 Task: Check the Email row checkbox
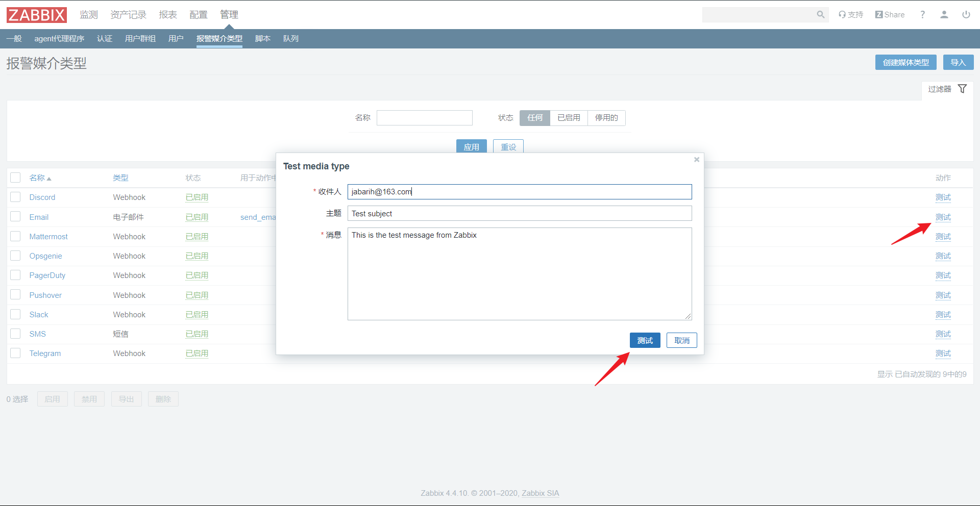[x=15, y=217]
